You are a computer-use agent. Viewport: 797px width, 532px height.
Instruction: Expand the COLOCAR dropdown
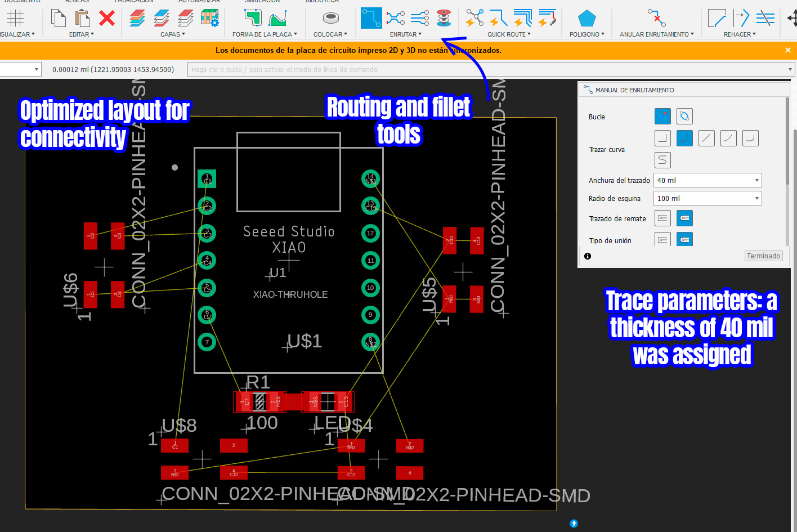pos(330,34)
